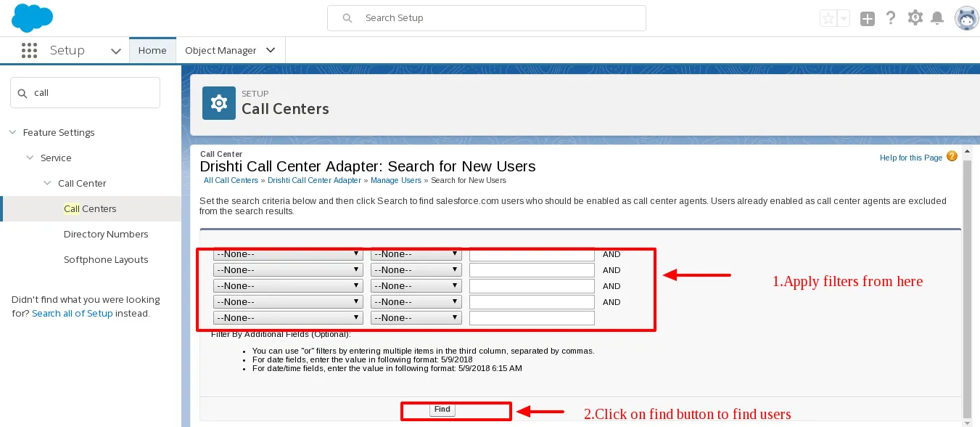Follow the All Call Centers breadcrumb link

(x=231, y=180)
